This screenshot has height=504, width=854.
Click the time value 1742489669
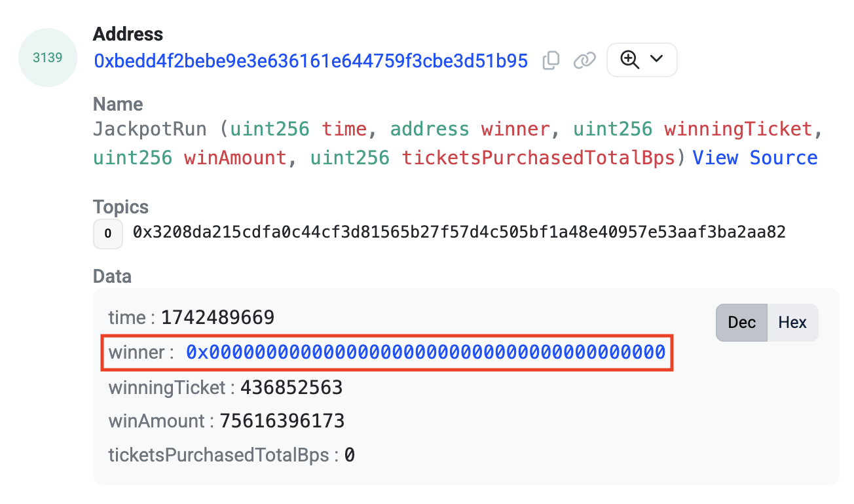click(218, 318)
